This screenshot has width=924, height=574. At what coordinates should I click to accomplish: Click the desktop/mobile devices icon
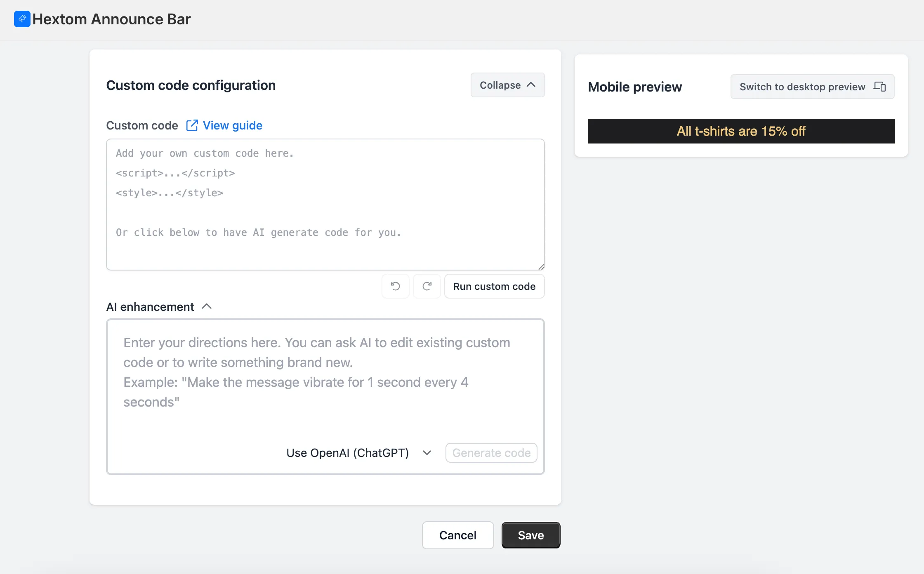[x=879, y=87]
